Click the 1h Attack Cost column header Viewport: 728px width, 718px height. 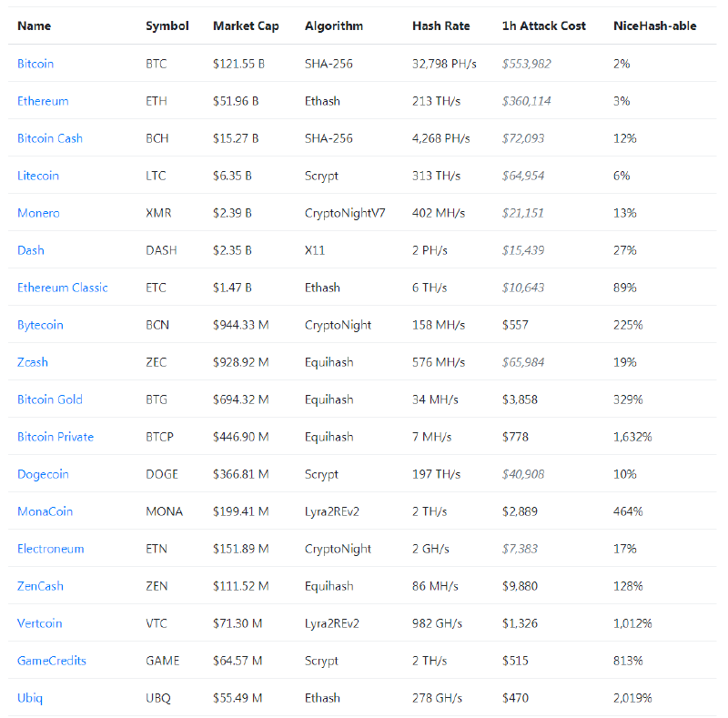(x=544, y=25)
